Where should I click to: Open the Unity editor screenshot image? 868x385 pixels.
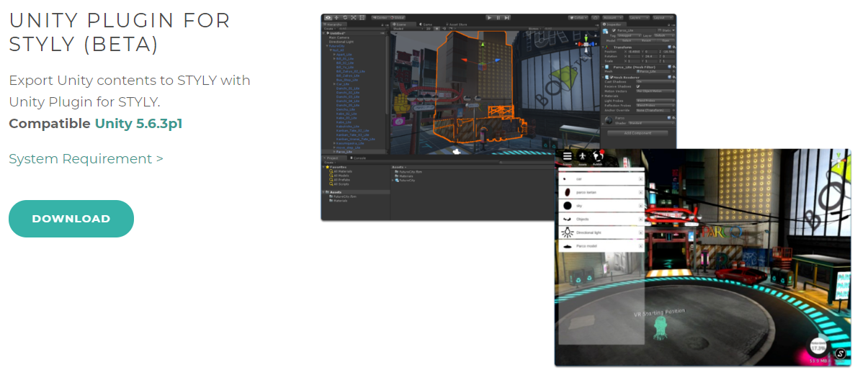[498, 117]
